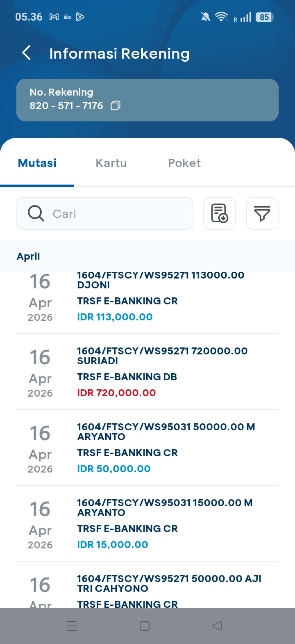Click the Cari search field
The width and height of the screenshot is (295, 644).
click(119, 213)
